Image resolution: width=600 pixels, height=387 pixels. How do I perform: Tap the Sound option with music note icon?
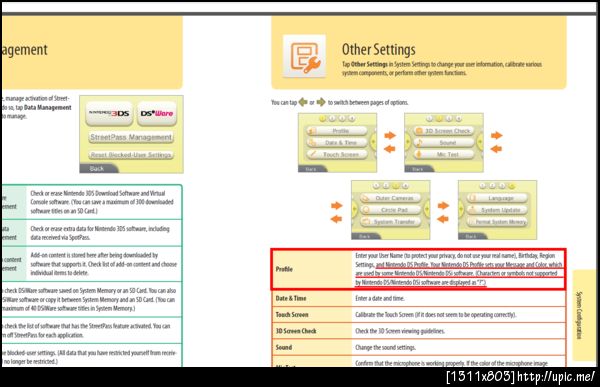click(443, 143)
